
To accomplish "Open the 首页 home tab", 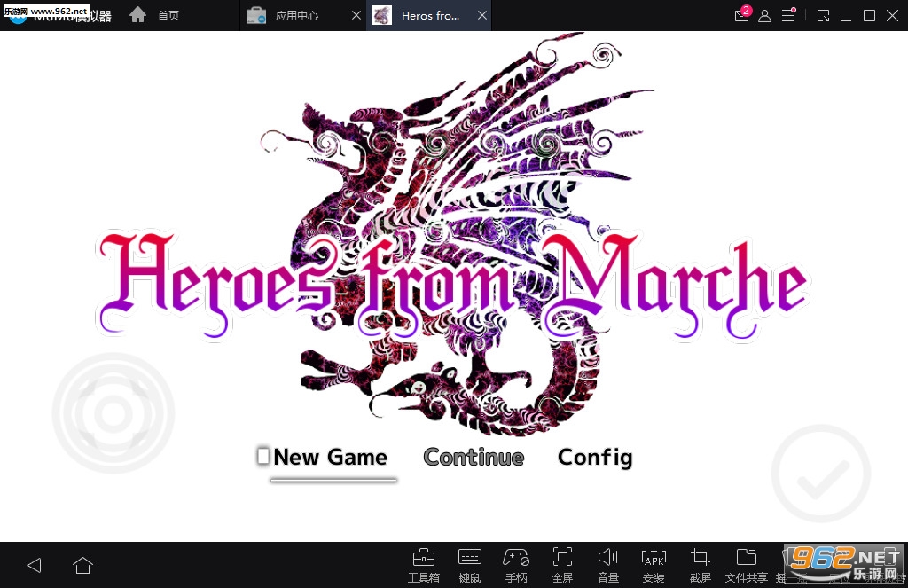I will pyautogui.click(x=154, y=15).
